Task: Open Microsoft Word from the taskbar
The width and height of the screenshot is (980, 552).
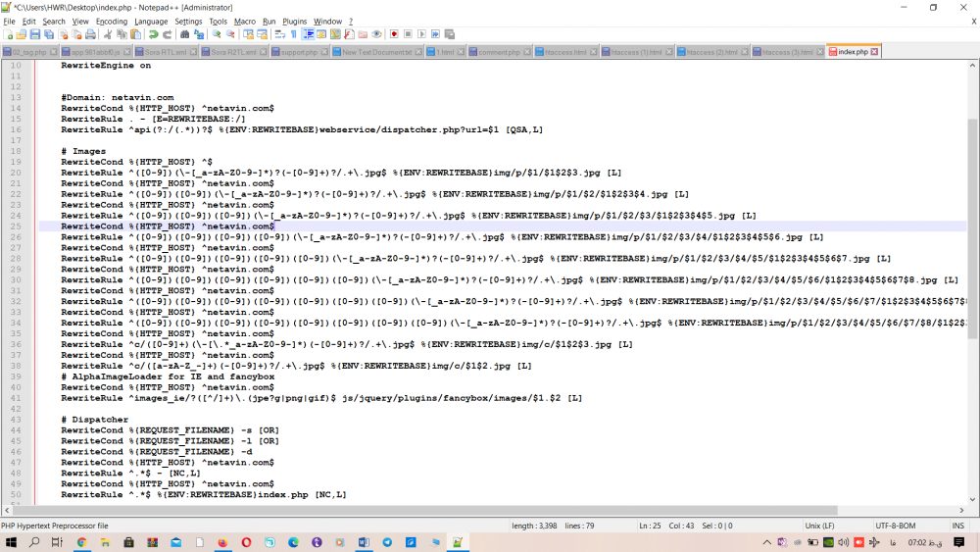Action: coord(364,542)
